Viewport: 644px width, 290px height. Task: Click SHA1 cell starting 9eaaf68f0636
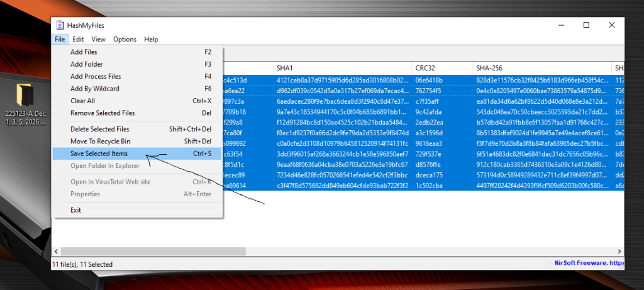[x=343, y=165]
